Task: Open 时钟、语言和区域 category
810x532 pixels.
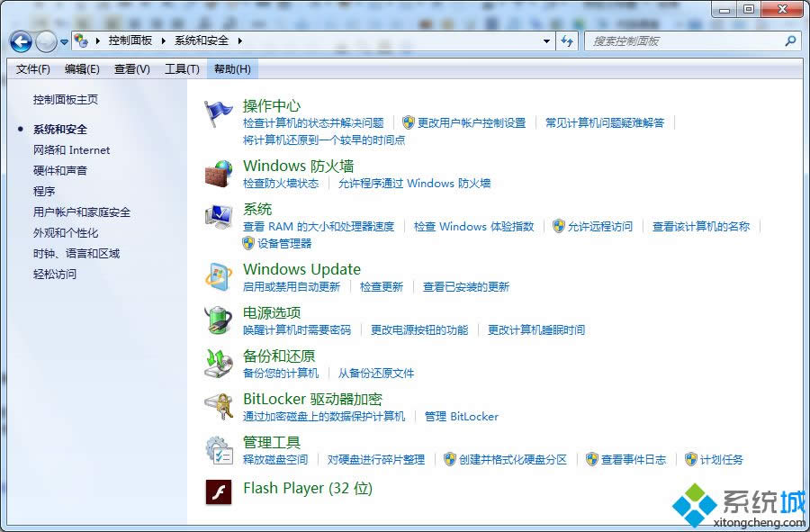Action: point(76,254)
